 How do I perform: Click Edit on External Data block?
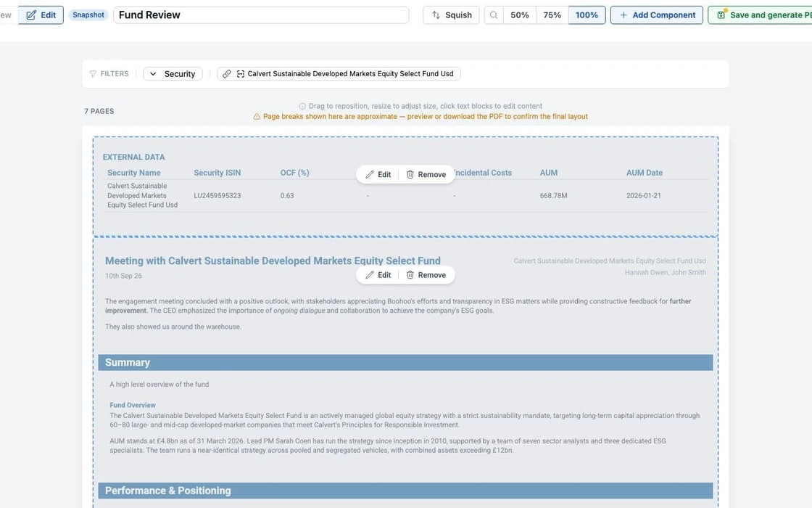point(378,174)
